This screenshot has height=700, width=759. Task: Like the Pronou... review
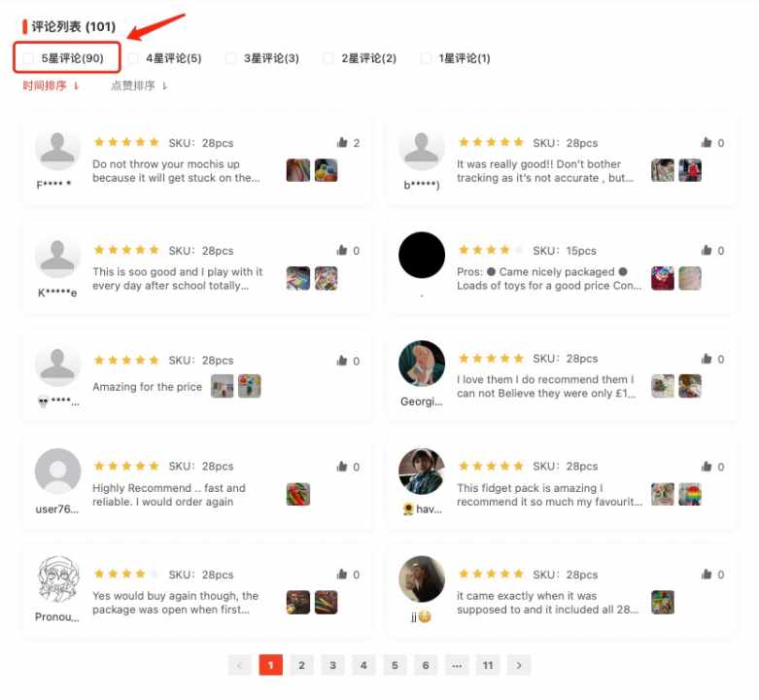tap(342, 575)
